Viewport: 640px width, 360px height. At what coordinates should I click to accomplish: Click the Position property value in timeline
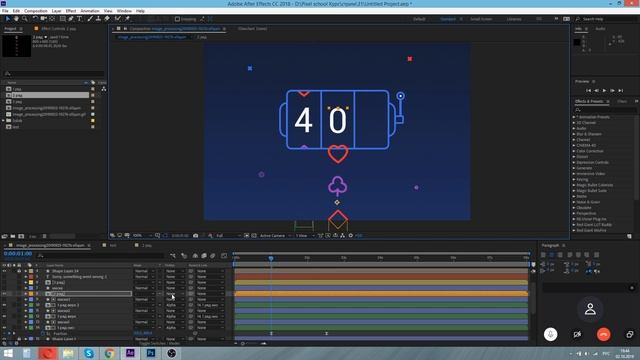coord(143,333)
